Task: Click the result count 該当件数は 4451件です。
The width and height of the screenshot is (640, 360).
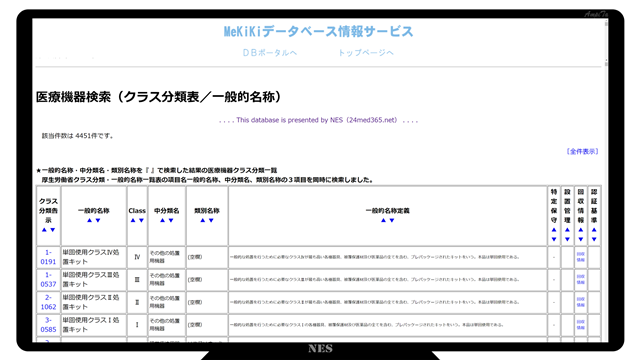Action: 78,136
